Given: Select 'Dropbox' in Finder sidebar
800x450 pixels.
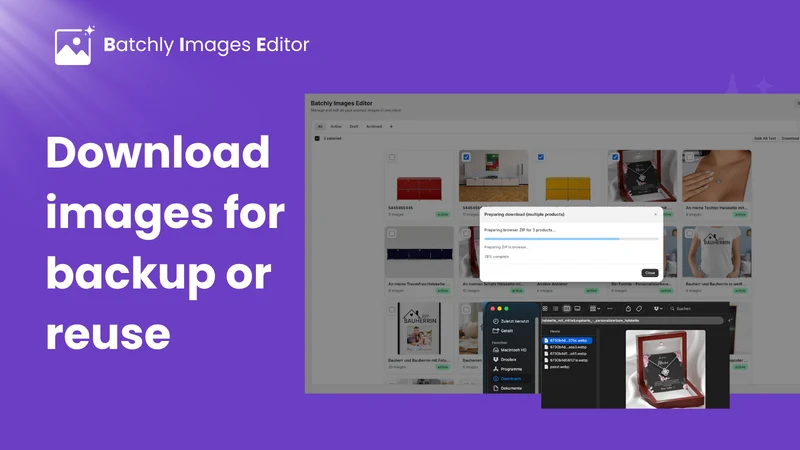Looking at the screenshot, I should click(x=504, y=359).
